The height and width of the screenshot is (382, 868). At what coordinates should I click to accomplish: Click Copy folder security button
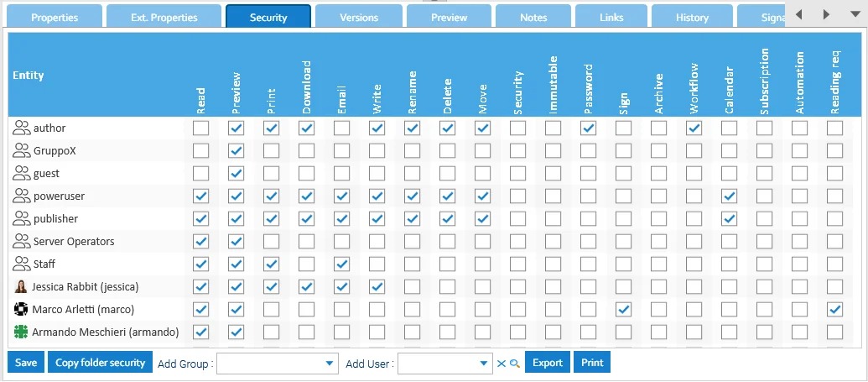(x=100, y=363)
